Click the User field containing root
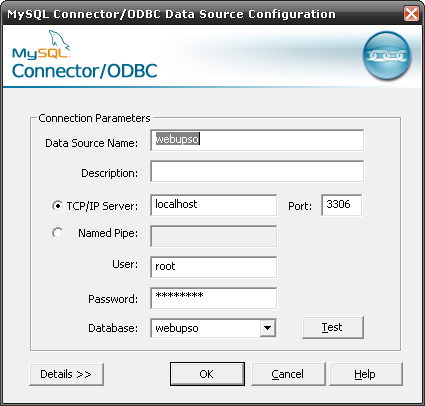The width and height of the screenshot is (425, 406). point(214,267)
